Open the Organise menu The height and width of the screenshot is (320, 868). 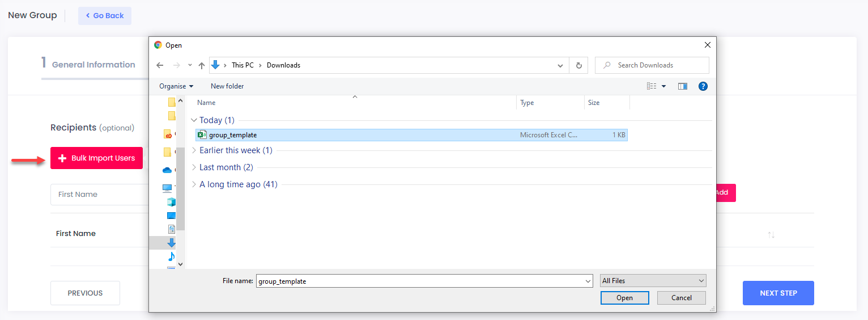point(176,86)
